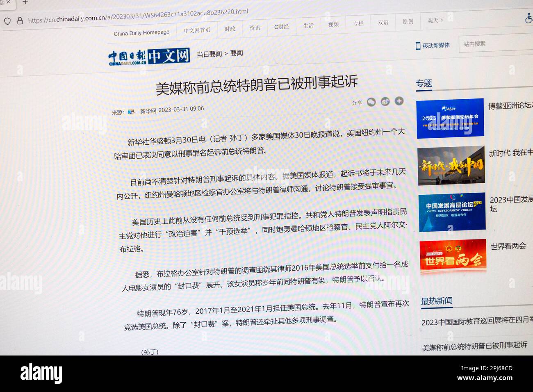Select the 生活 menu item
This screenshot has width=533, height=392.
308,25
